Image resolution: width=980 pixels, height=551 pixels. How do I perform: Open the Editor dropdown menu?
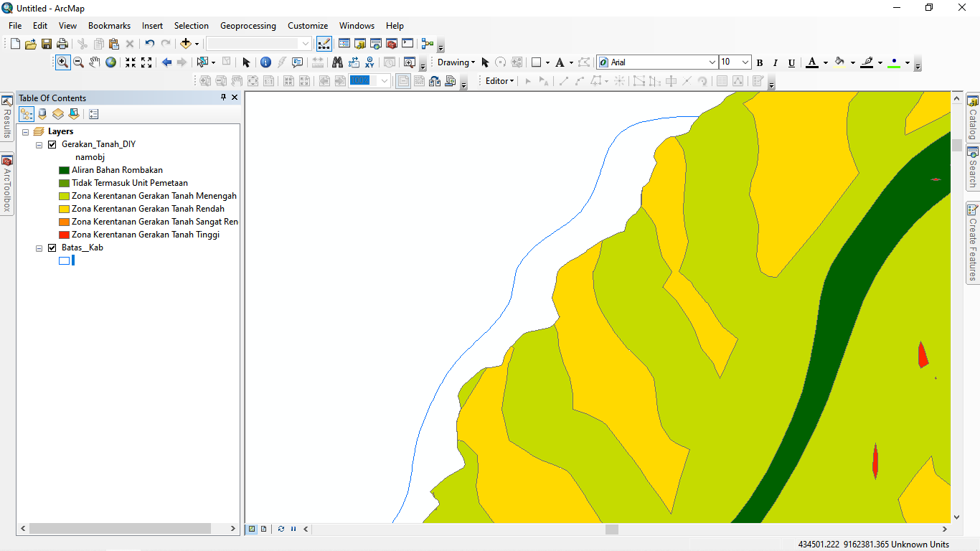point(499,80)
